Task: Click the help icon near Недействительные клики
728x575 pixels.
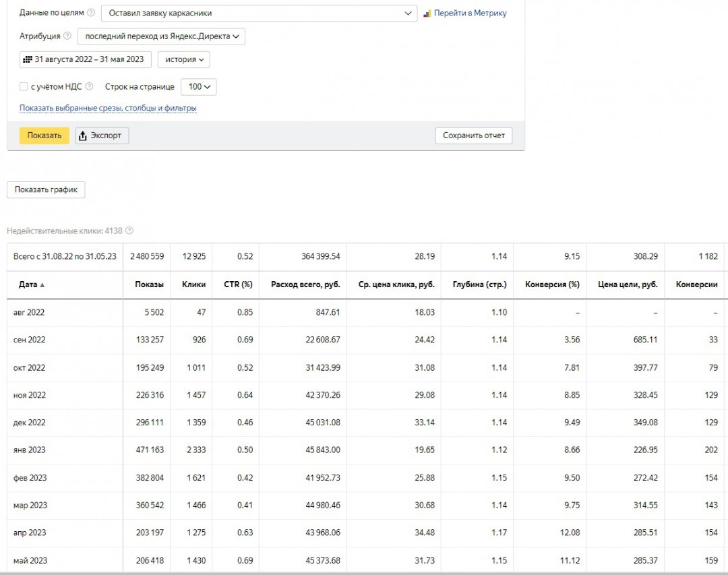Action: [x=129, y=231]
